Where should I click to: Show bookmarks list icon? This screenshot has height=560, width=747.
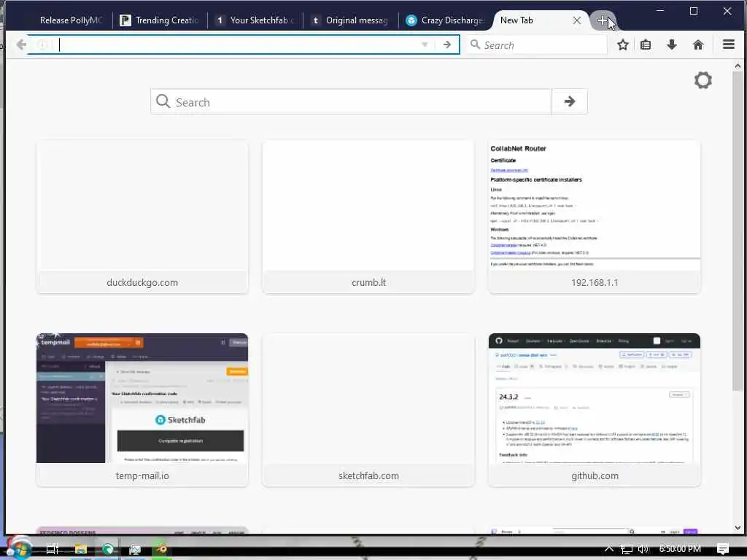646,44
